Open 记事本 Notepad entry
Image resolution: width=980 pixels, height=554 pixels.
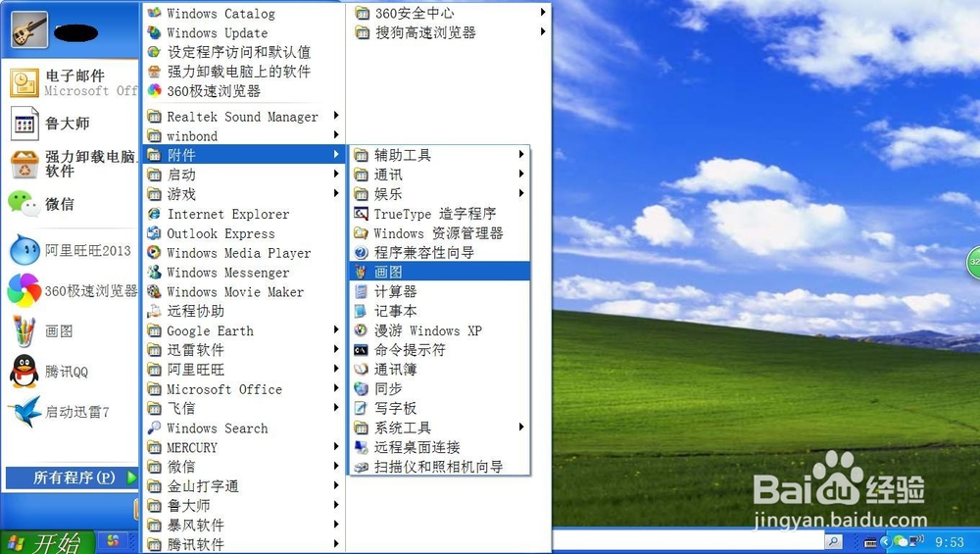tap(439, 311)
